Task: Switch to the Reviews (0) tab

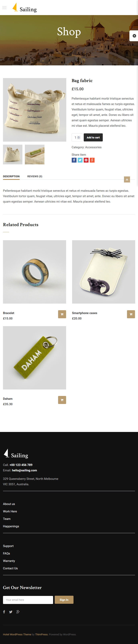Action: tap(35, 176)
